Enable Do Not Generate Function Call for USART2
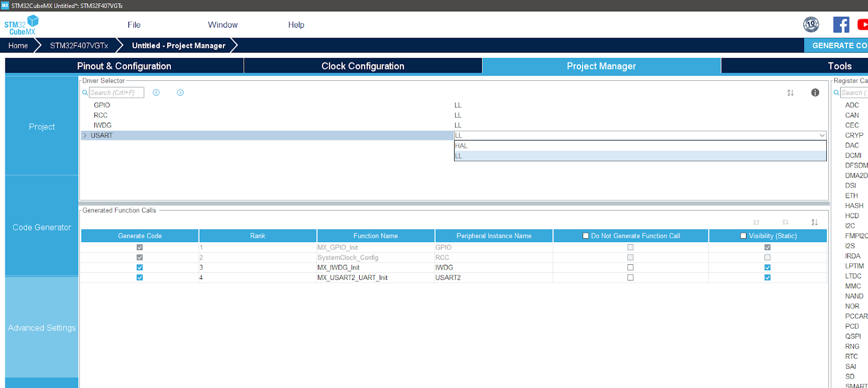The image size is (868, 388). coord(630,277)
